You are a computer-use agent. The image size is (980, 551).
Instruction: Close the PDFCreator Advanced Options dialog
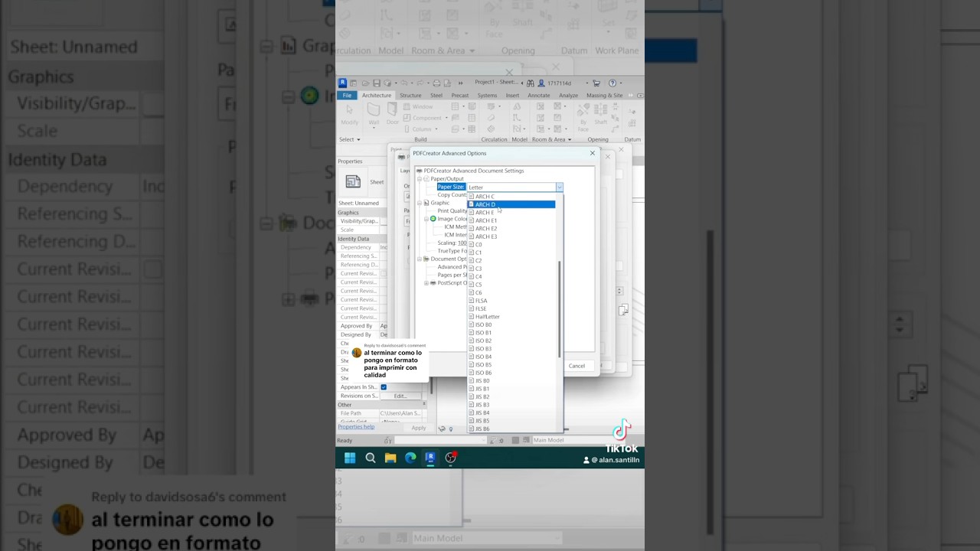tap(592, 153)
